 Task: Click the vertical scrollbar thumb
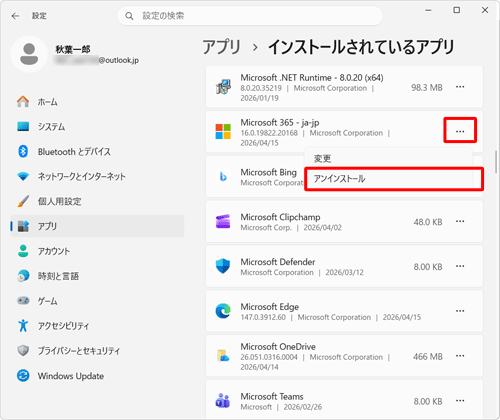[x=496, y=162]
